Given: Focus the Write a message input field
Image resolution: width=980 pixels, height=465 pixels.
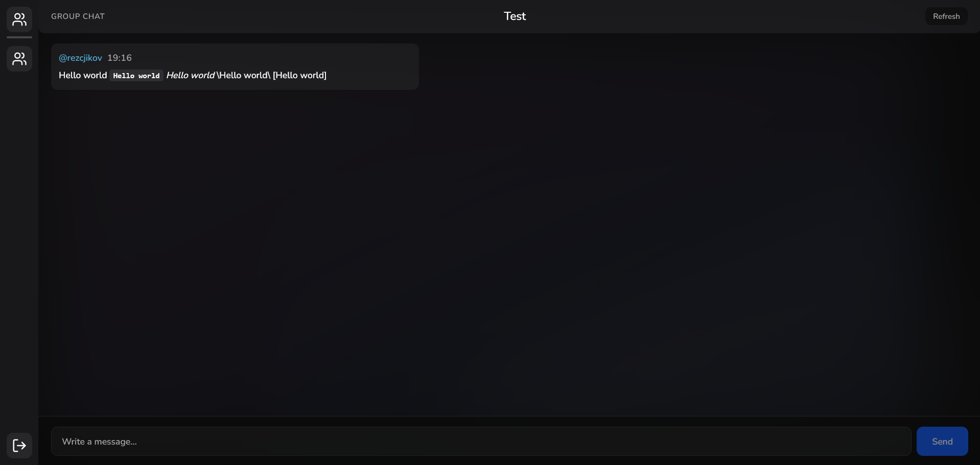Looking at the screenshot, I should click(481, 441).
